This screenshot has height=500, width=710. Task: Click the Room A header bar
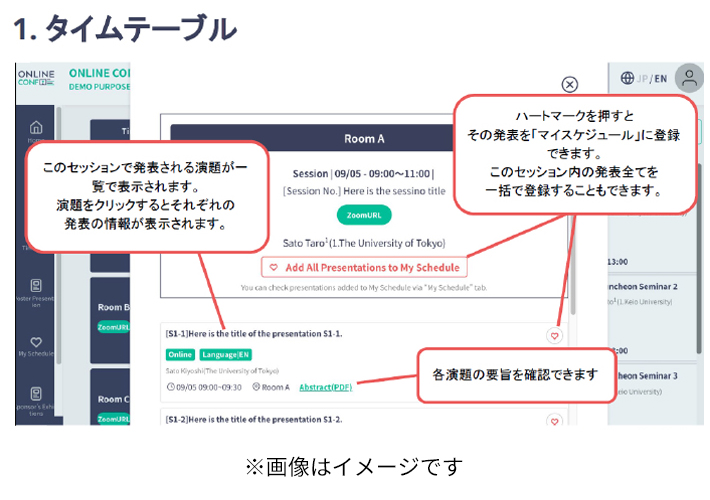(x=312, y=138)
